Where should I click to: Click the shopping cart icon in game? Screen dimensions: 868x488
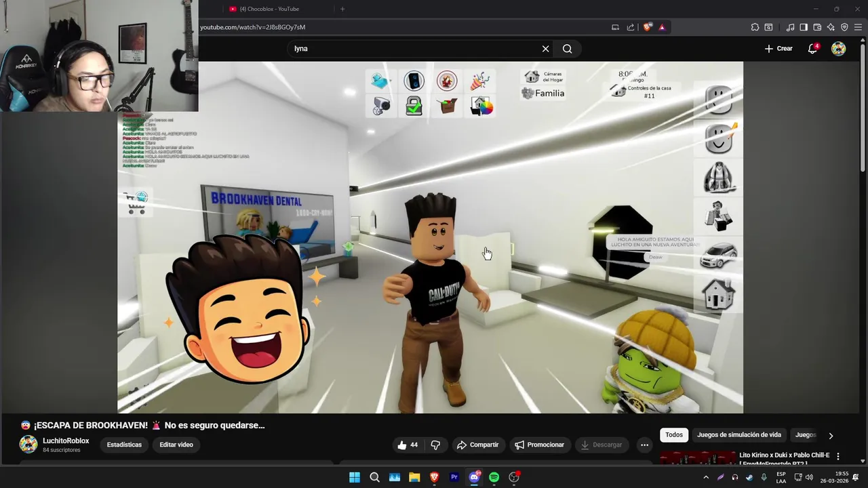(136, 203)
